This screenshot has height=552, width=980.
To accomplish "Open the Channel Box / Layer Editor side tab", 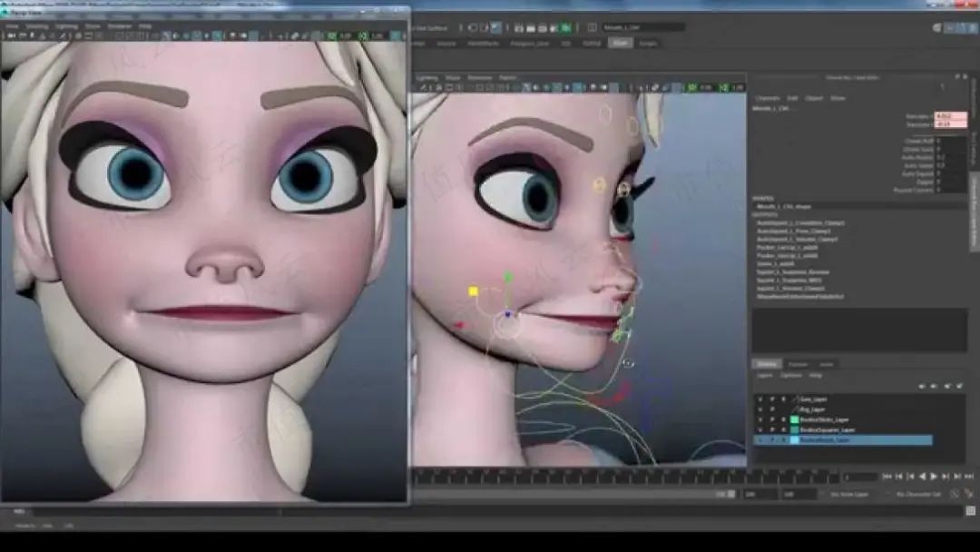I will tap(974, 212).
